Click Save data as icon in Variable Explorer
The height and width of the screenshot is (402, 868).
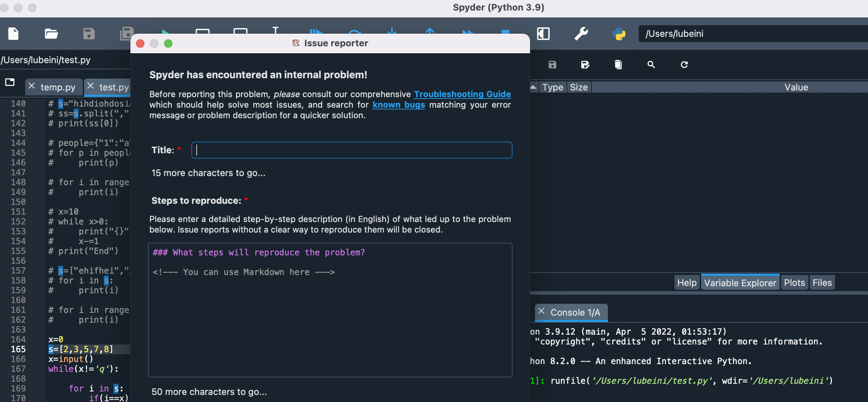(585, 65)
